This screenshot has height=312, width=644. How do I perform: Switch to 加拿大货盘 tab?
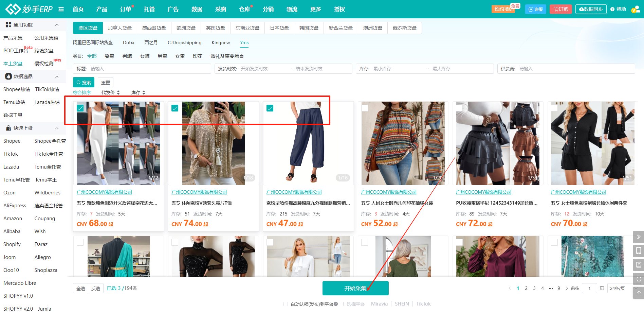point(120,28)
